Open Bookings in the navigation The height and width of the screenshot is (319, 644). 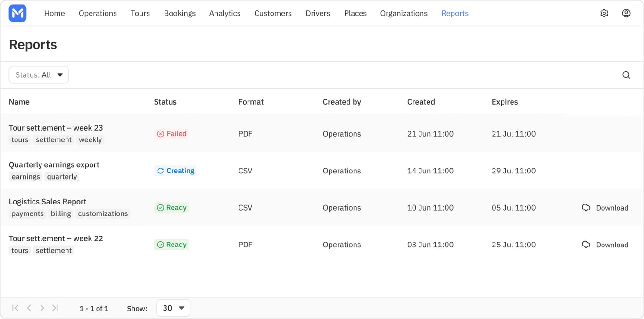coord(180,13)
